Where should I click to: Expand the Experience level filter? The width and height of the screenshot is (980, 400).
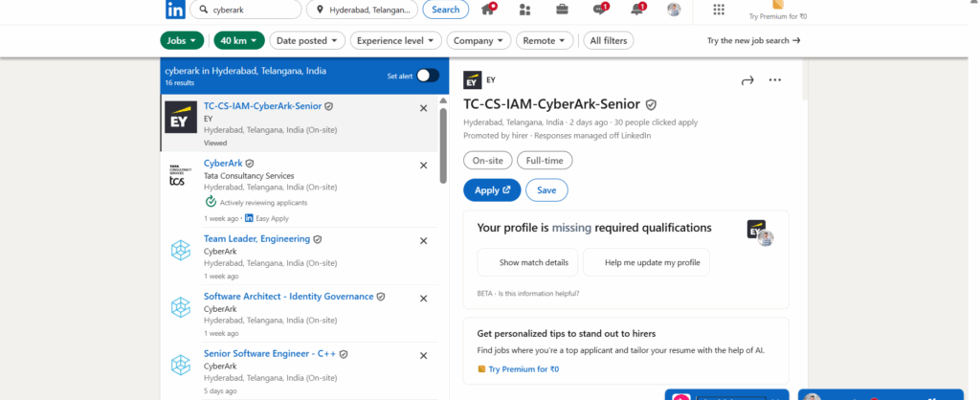396,40
